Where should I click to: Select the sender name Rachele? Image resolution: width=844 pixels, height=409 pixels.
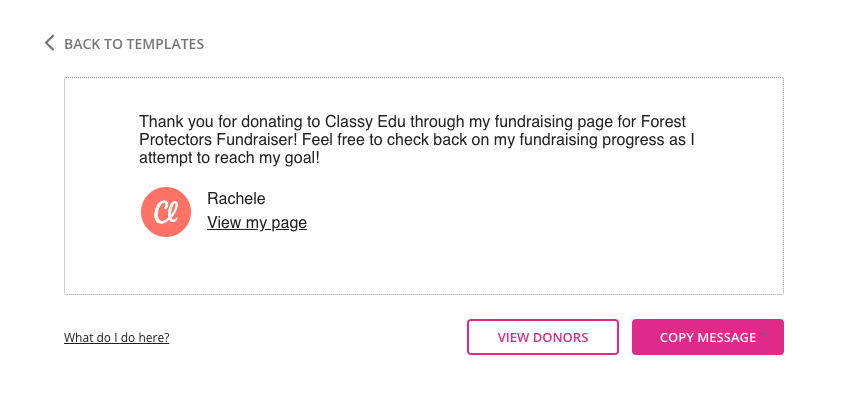pos(236,199)
